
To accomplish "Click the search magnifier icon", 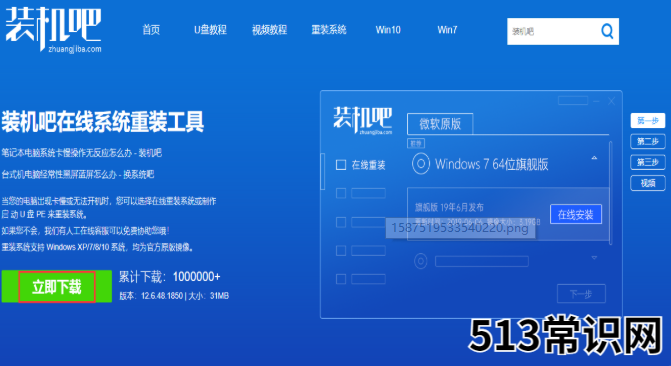I will (x=607, y=31).
